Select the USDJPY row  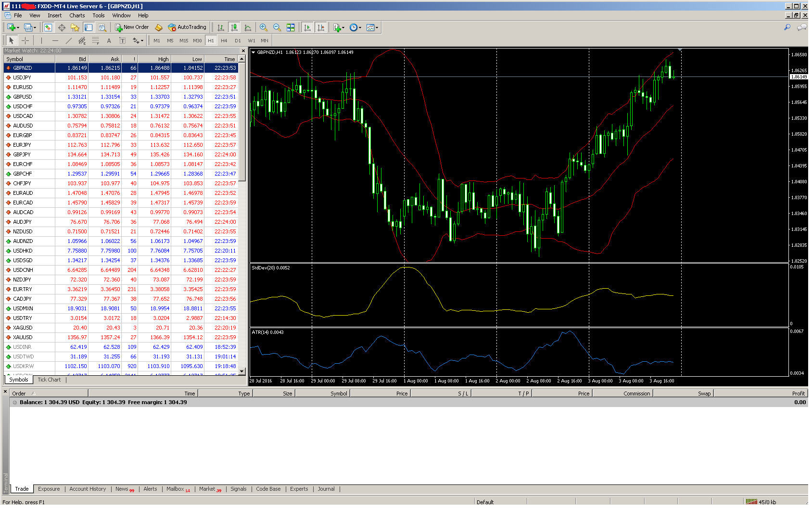(x=121, y=77)
